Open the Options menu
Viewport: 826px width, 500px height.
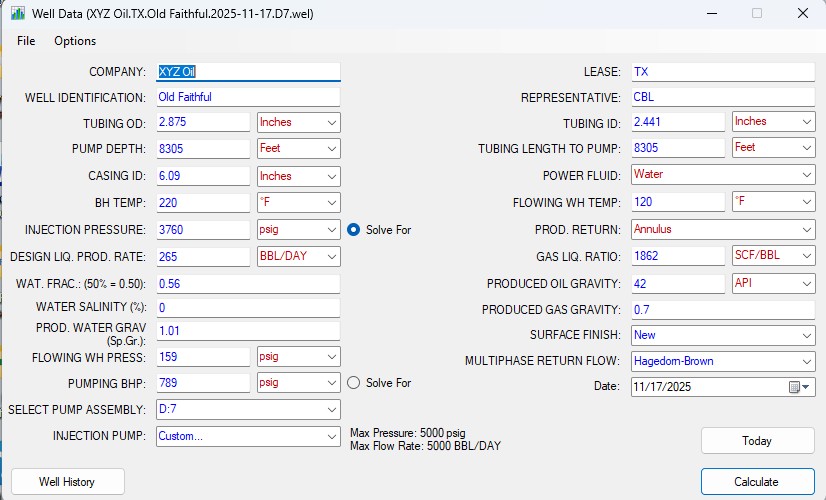coord(75,41)
